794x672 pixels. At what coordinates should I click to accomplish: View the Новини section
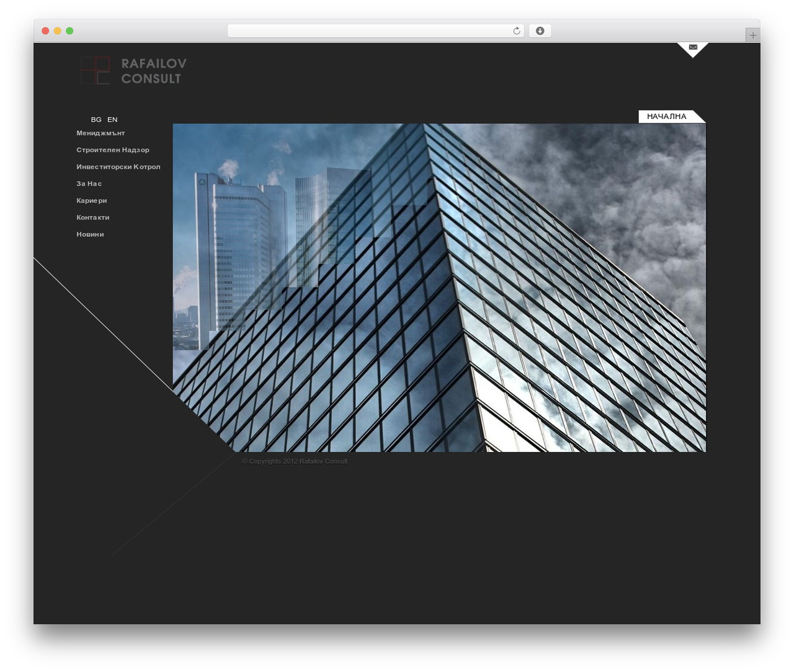coord(90,234)
